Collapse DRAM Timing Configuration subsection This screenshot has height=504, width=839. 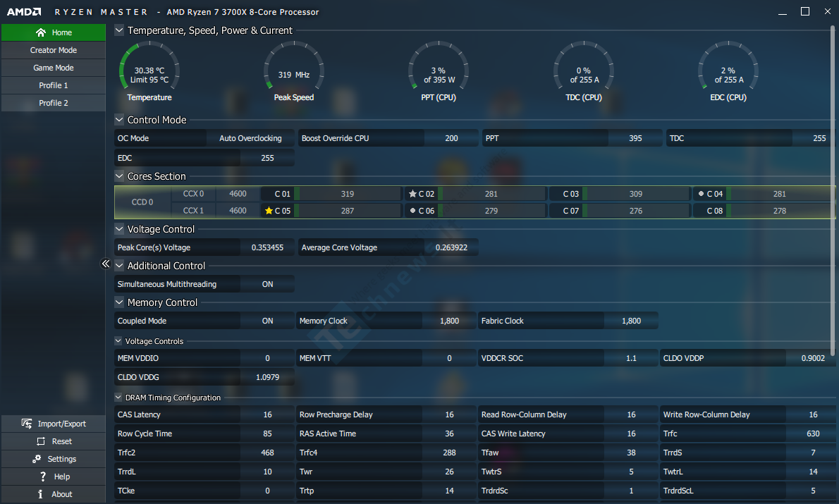tap(118, 398)
